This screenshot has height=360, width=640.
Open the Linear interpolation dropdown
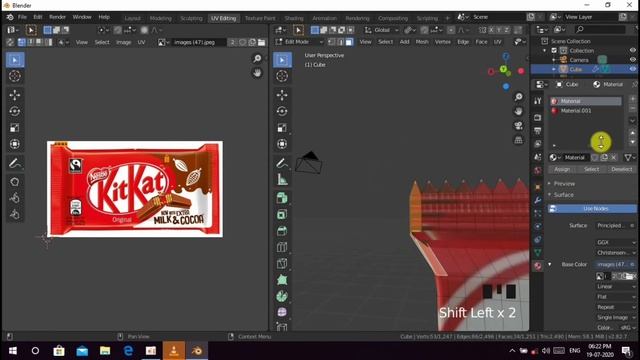[616, 287]
